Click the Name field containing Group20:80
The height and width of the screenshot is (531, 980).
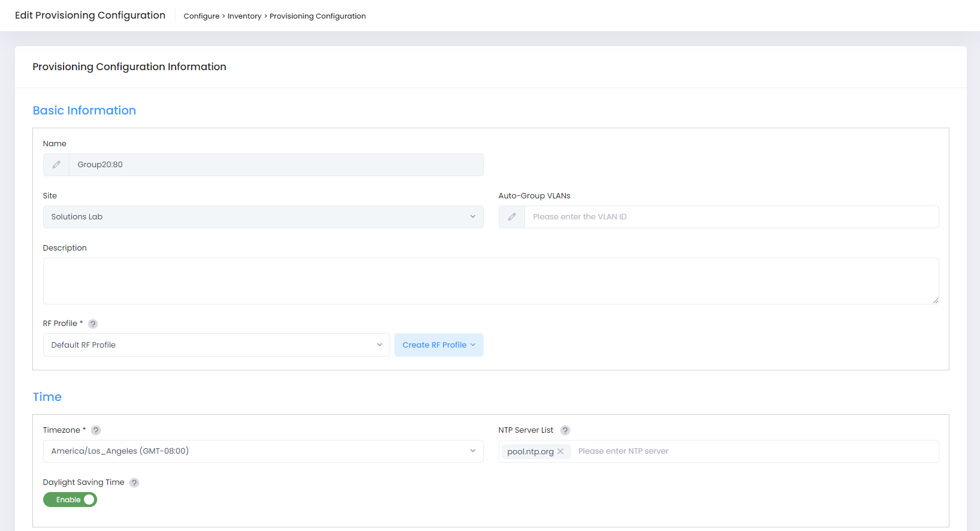276,165
